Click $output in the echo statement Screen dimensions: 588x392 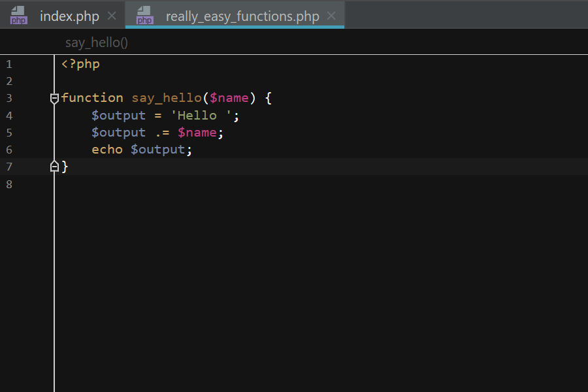pyautogui.click(x=158, y=150)
